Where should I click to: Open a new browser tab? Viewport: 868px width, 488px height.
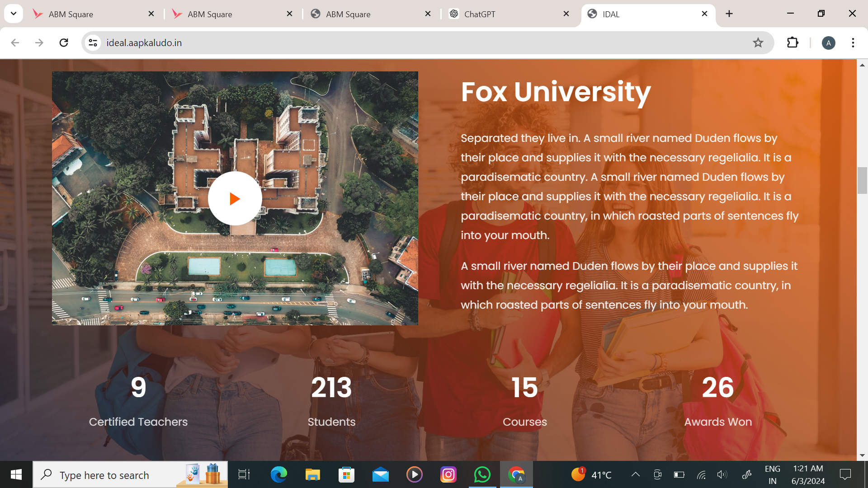tap(729, 14)
